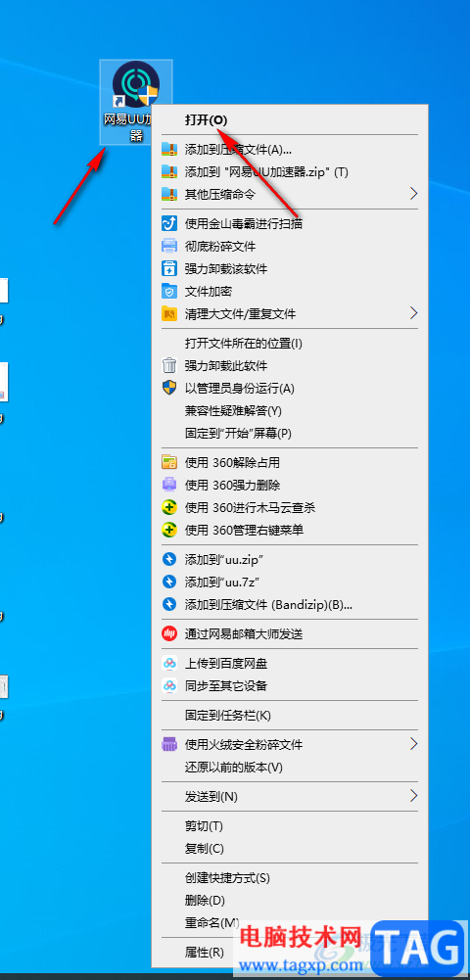The height and width of the screenshot is (980, 470).
Task: Choose 使用金山毒霸进行扫描
Action: click(290, 224)
